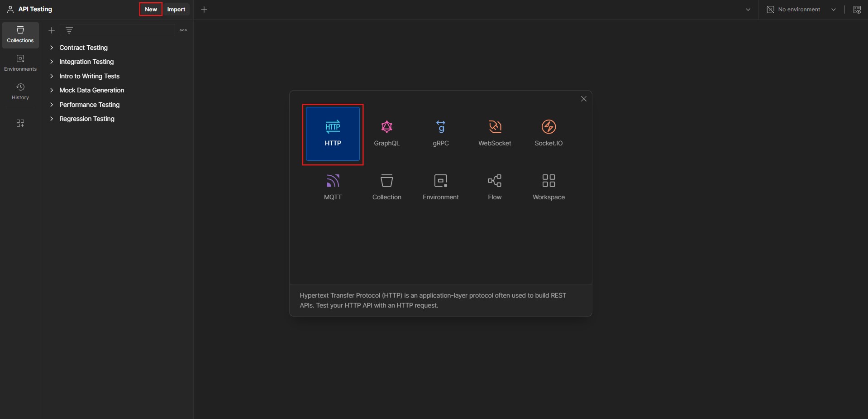Click the filter icon in collections search
868x419 pixels.
[69, 30]
